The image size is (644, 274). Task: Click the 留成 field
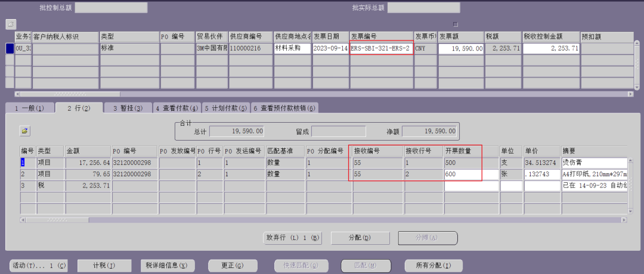click(x=339, y=131)
